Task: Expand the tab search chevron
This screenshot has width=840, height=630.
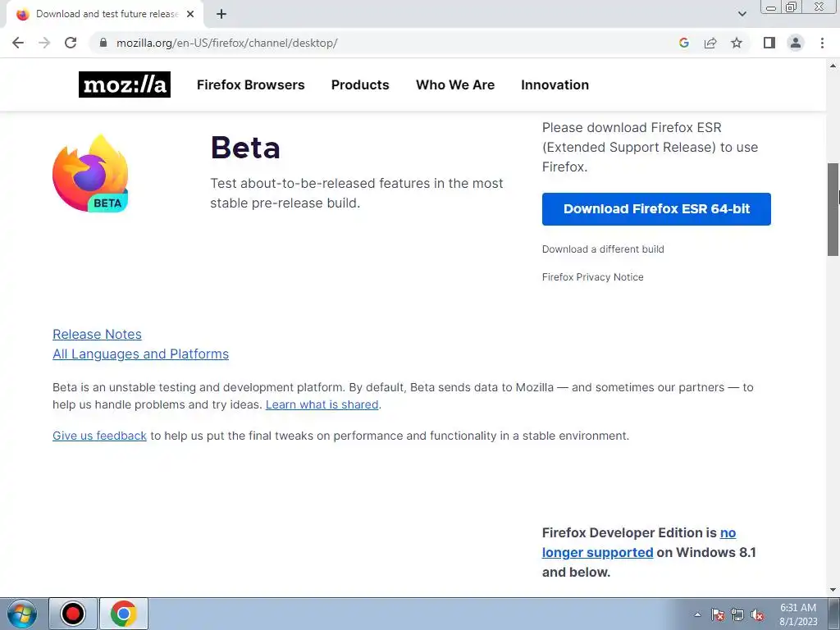Action: [742, 15]
